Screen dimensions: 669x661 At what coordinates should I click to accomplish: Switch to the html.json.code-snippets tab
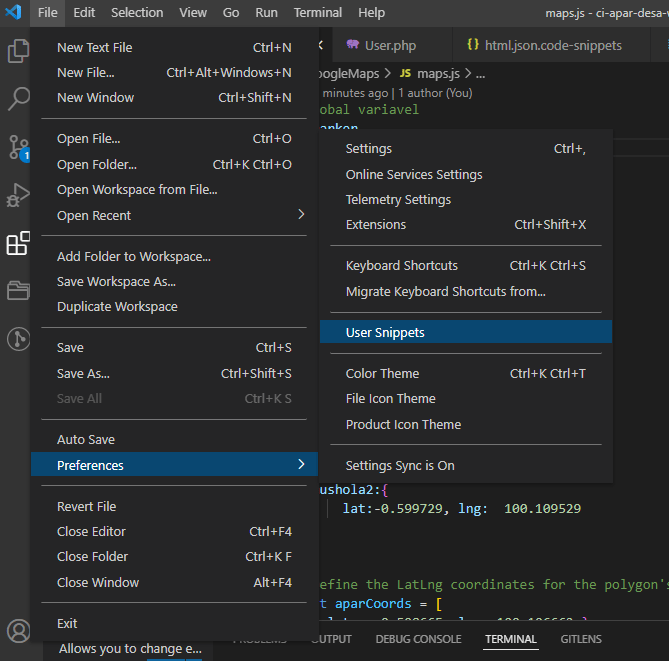[x=551, y=45]
